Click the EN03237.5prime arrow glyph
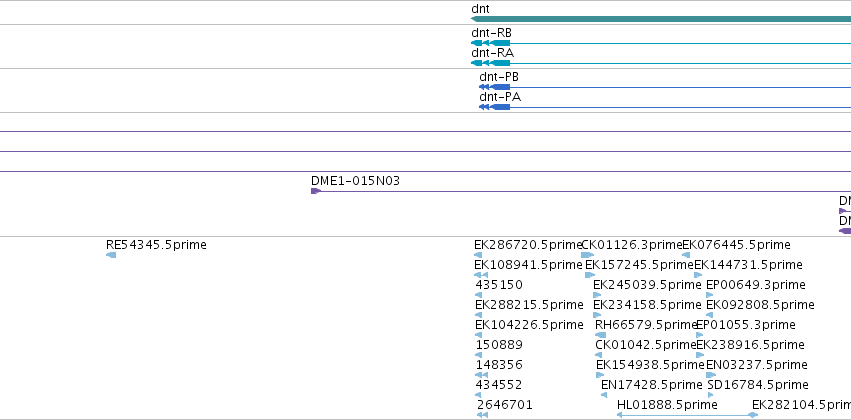This screenshot has width=851, height=420. tap(711, 376)
